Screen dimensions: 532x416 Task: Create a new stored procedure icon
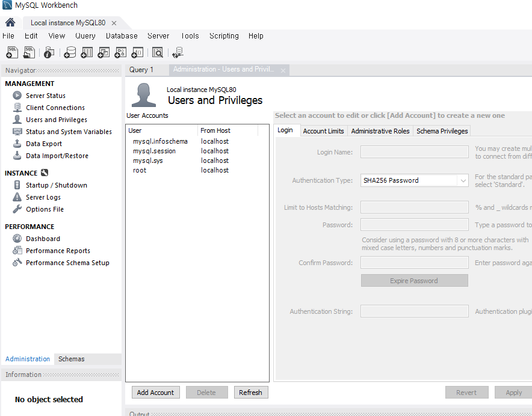[x=120, y=52]
